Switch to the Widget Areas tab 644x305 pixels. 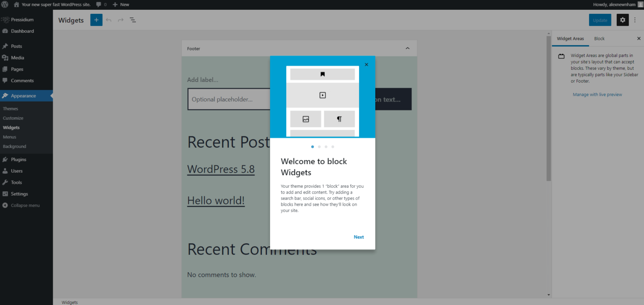(x=570, y=38)
